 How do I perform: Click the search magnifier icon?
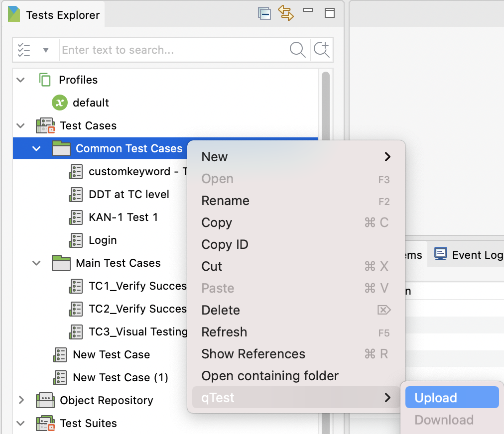pyautogui.click(x=297, y=50)
